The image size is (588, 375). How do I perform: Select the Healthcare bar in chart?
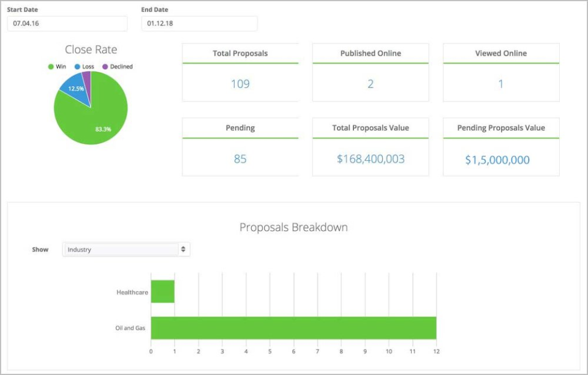[162, 291]
